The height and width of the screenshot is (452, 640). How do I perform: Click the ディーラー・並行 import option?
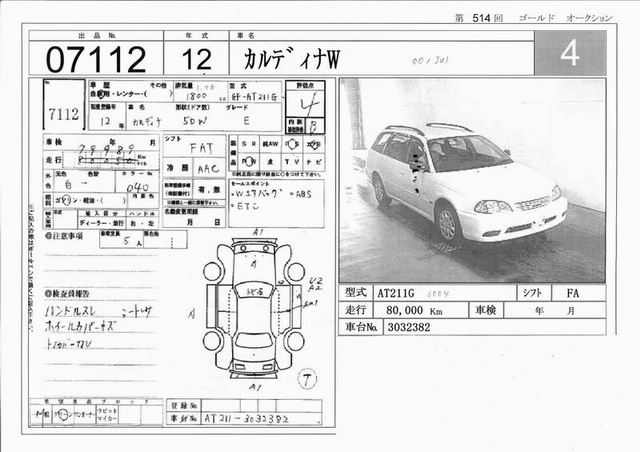pos(102,223)
